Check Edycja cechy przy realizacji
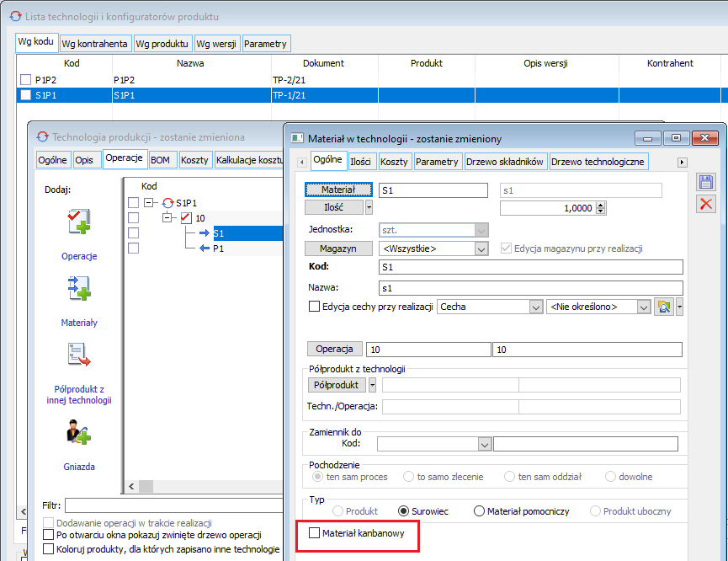This screenshot has width=728, height=561. [x=315, y=307]
